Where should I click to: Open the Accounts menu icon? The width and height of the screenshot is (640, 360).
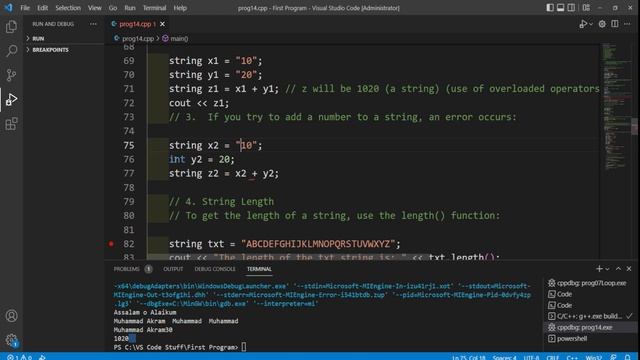coord(11,316)
